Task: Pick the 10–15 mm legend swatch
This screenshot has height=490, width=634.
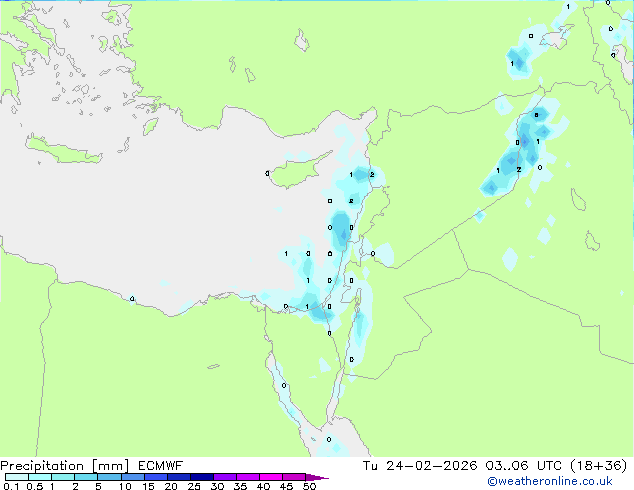Action: coord(133,477)
